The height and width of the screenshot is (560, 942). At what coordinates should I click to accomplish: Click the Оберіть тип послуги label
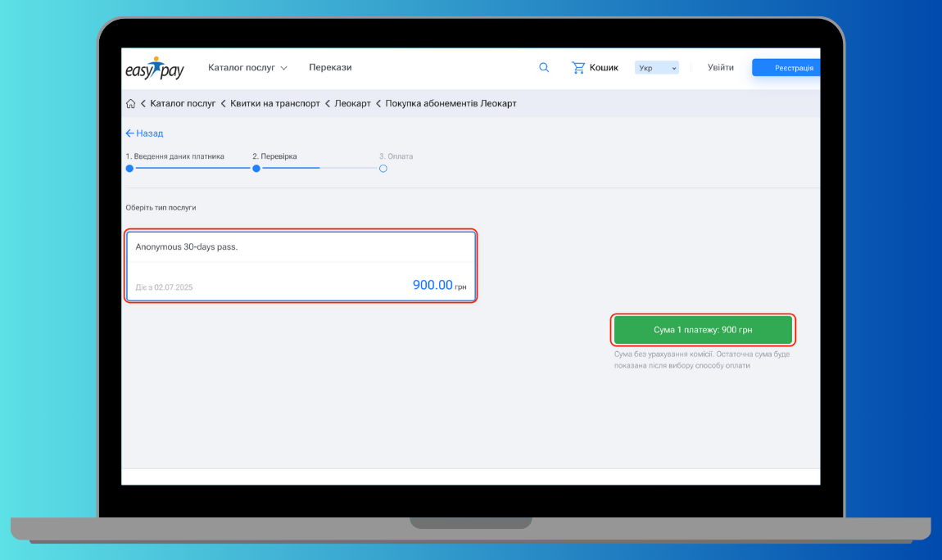click(x=161, y=208)
